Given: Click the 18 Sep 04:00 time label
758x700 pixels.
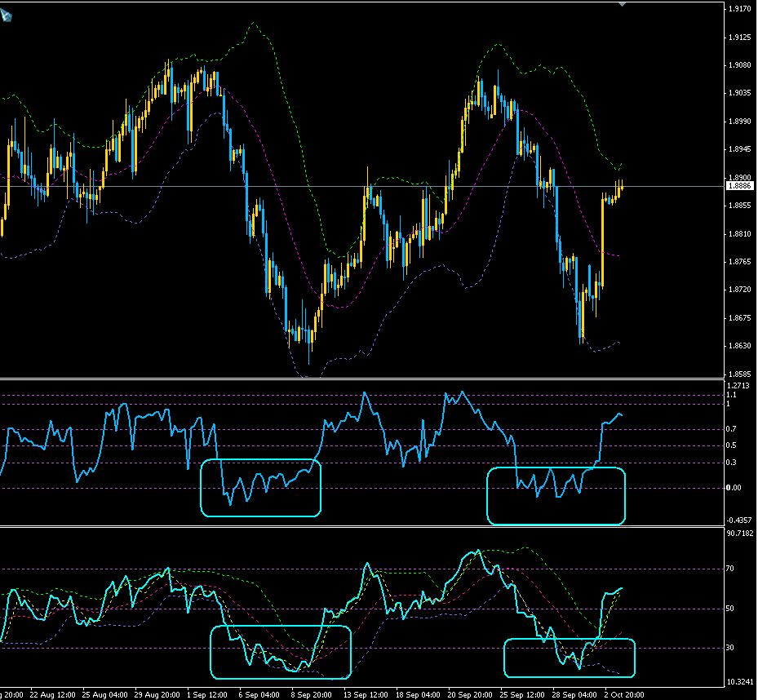Looking at the screenshot, I should pos(418,694).
